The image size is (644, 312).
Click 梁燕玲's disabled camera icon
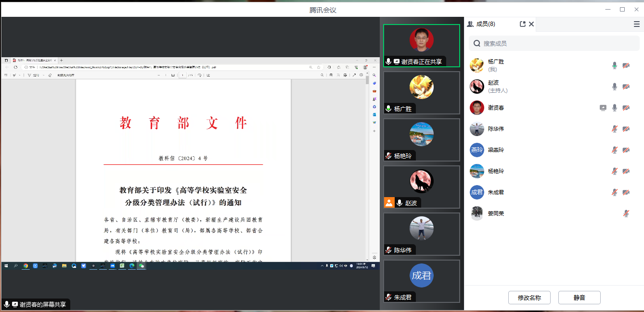(626, 150)
